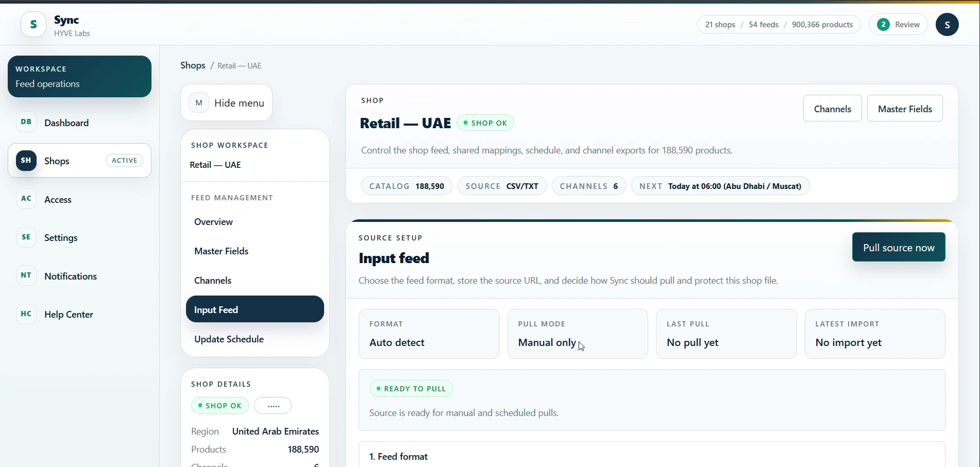Click the SH Shops icon
Viewport: 980px width, 467px height.
(26, 161)
